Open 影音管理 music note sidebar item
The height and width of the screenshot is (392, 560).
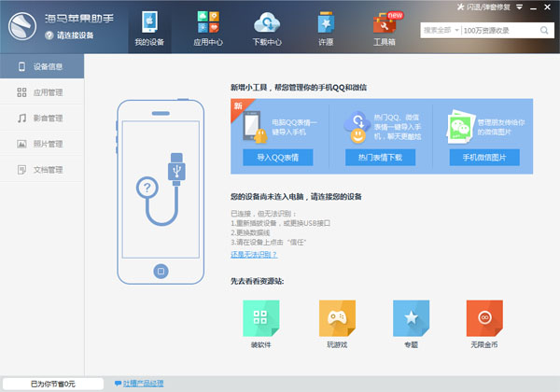coord(41,119)
